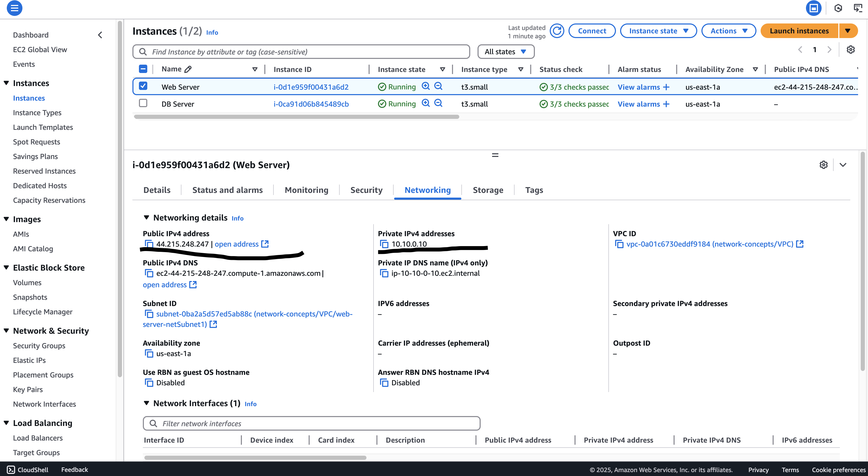This screenshot has height=476, width=868.
Task: Toggle the select-all instances header checkbox
Action: (x=143, y=69)
